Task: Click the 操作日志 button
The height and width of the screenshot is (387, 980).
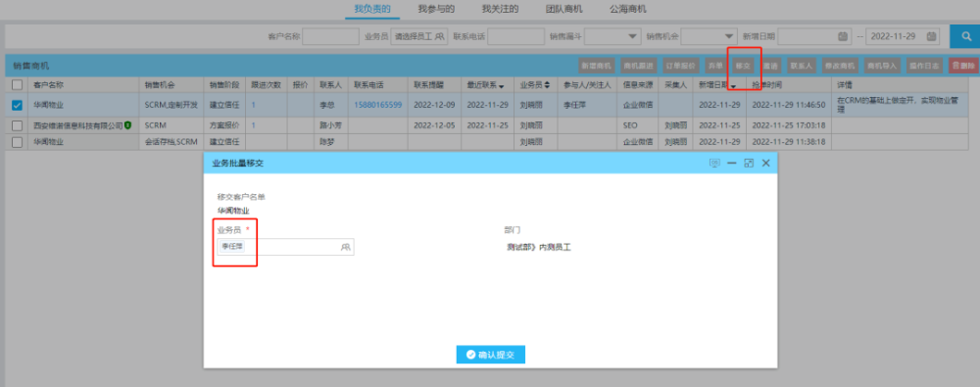Action: 924,65
